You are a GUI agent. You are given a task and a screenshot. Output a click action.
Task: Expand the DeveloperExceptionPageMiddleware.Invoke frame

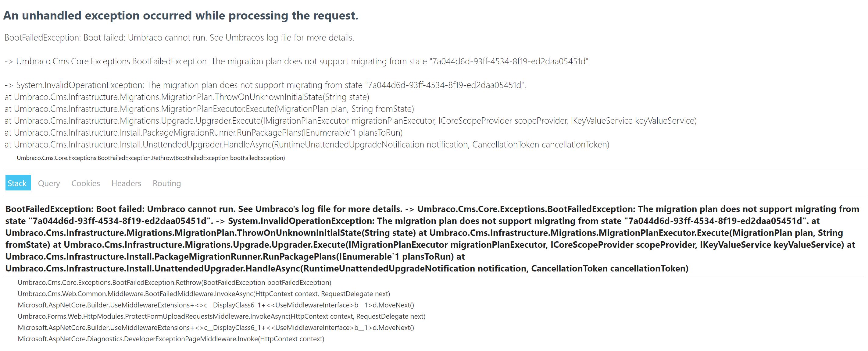[171, 339]
